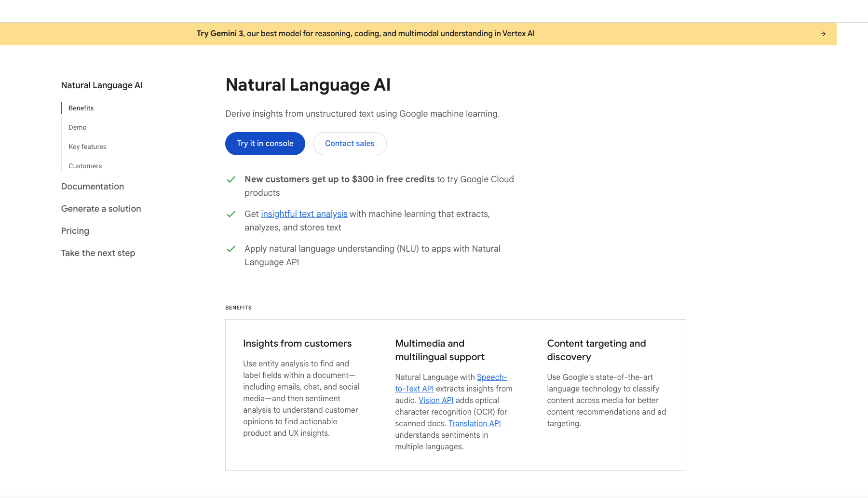Open Pricing in the sidebar
The width and height of the screenshot is (868, 498).
click(75, 231)
